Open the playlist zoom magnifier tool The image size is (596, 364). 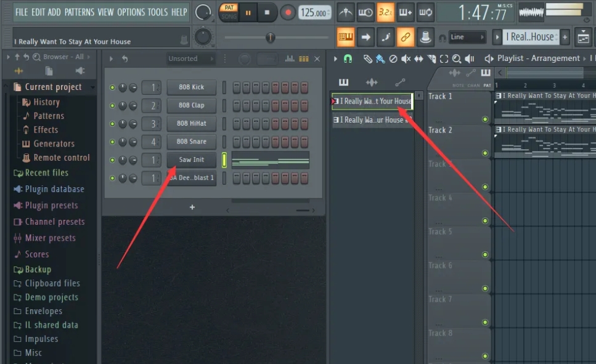pyautogui.click(x=456, y=58)
